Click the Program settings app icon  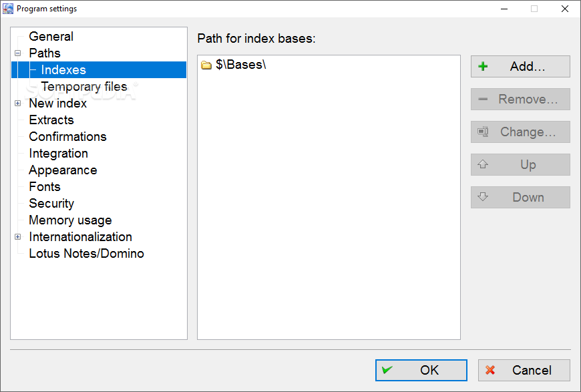click(x=8, y=9)
